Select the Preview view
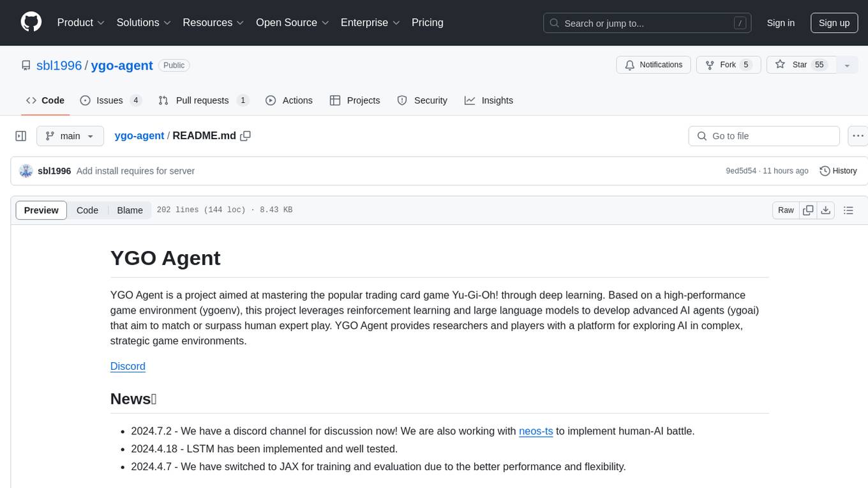 pyautogui.click(x=41, y=210)
